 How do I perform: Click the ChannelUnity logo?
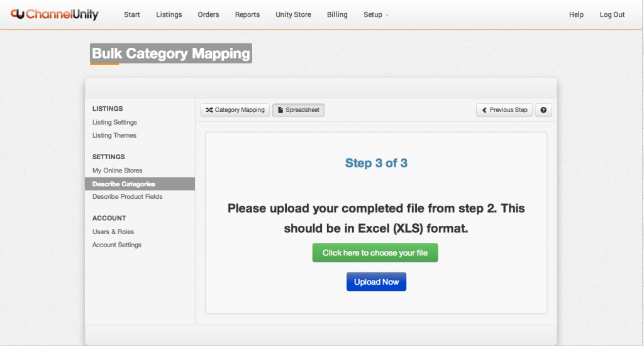click(55, 14)
